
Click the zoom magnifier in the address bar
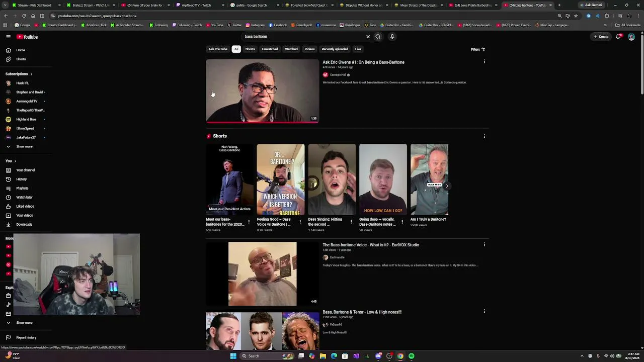point(559,16)
